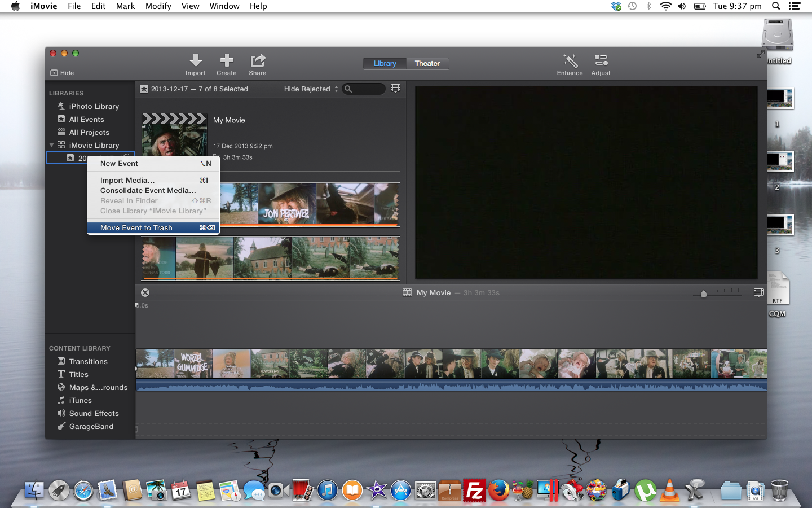812x508 pixels.
Task: Open uTorrent from the Dock
Action: tap(646, 491)
